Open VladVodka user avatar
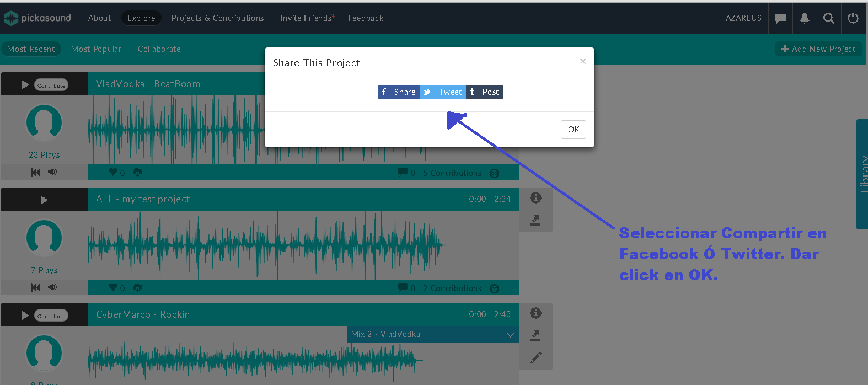This screenshot has height=385, width=868. [44, 123]
